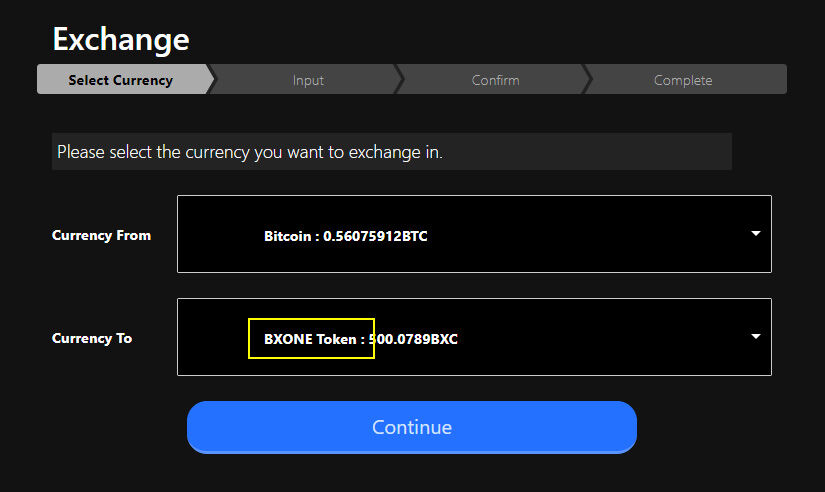This screenshot has width=825, height=492.
Task: Click the Currency From label
Action: pos(101,235)
